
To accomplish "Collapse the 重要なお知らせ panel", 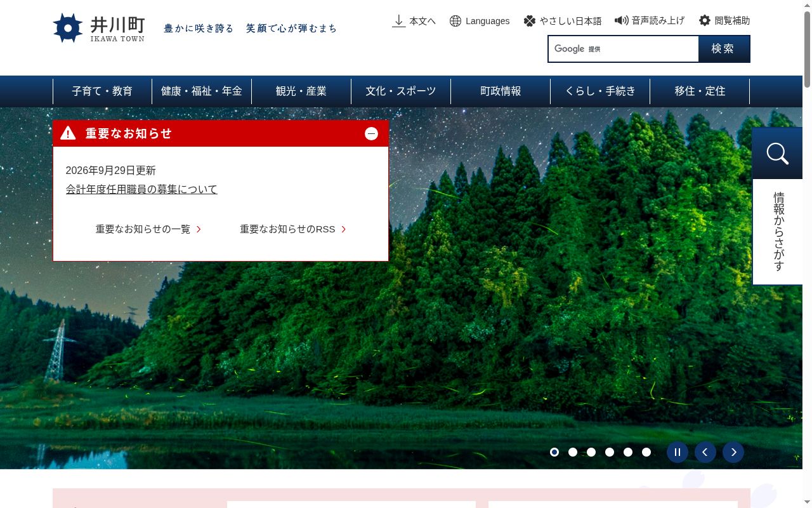I will (x=372, y=133).
